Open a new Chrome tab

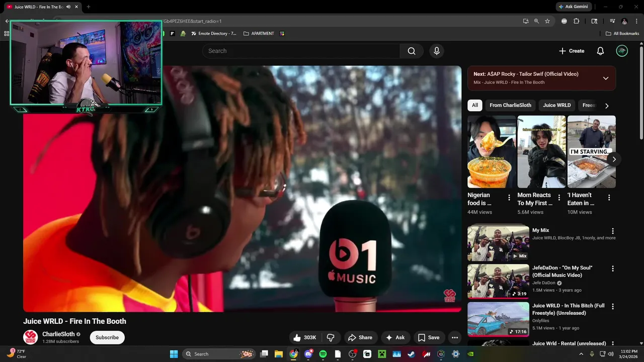point(88,7)
